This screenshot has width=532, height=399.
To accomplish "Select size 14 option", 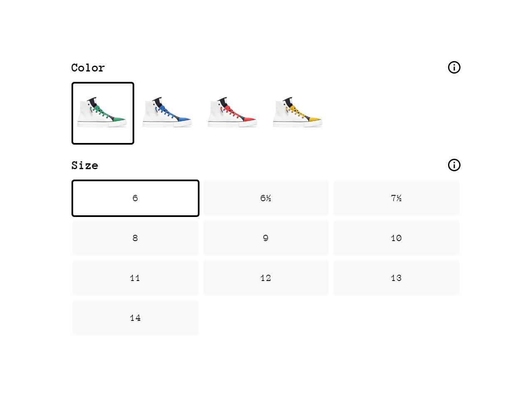I will pos(135,318).
